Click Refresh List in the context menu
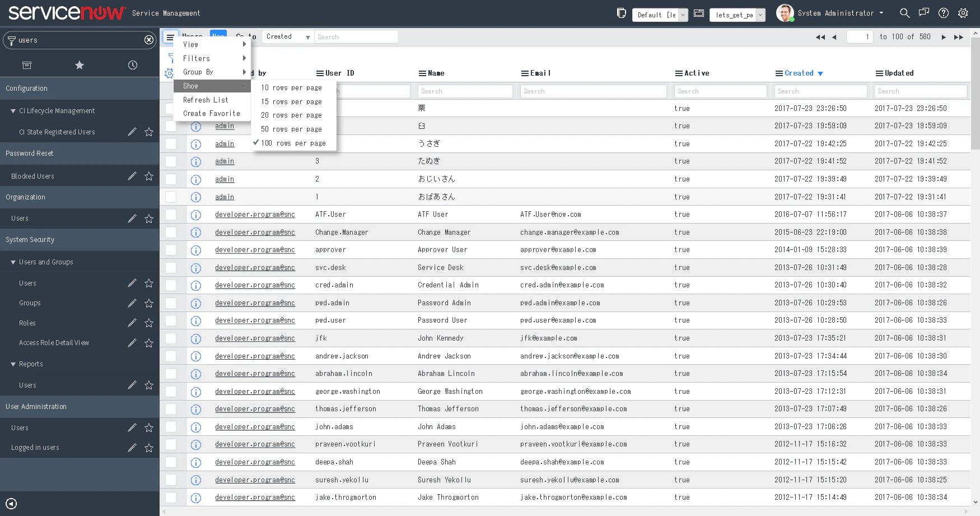The image size is (980, 516). point(205,100)
